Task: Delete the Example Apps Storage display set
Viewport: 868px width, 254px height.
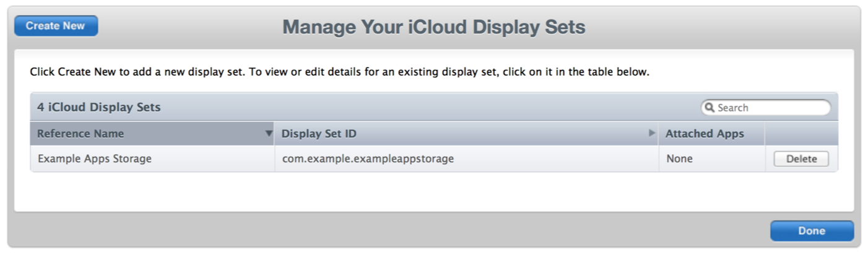Action: tap(801, 159)
